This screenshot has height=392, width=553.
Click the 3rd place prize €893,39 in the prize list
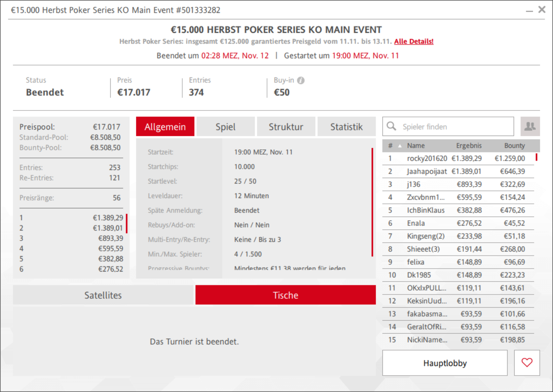tap(110, 238)
